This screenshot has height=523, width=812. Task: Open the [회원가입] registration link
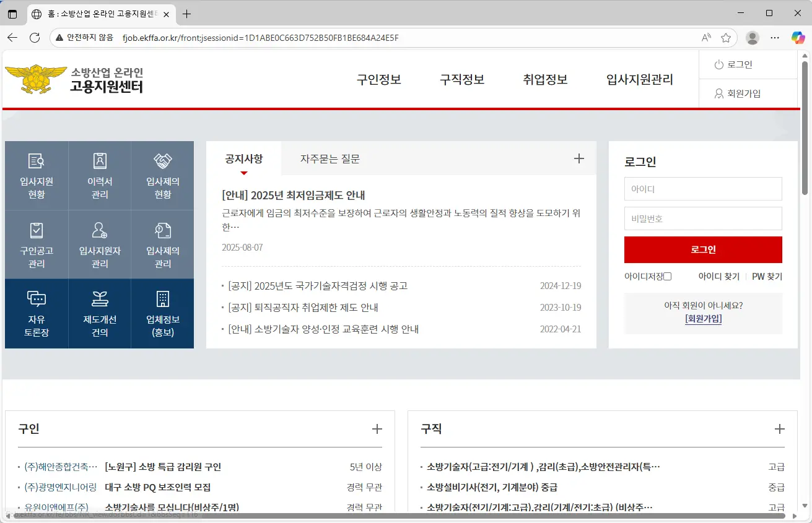point(703,319)
